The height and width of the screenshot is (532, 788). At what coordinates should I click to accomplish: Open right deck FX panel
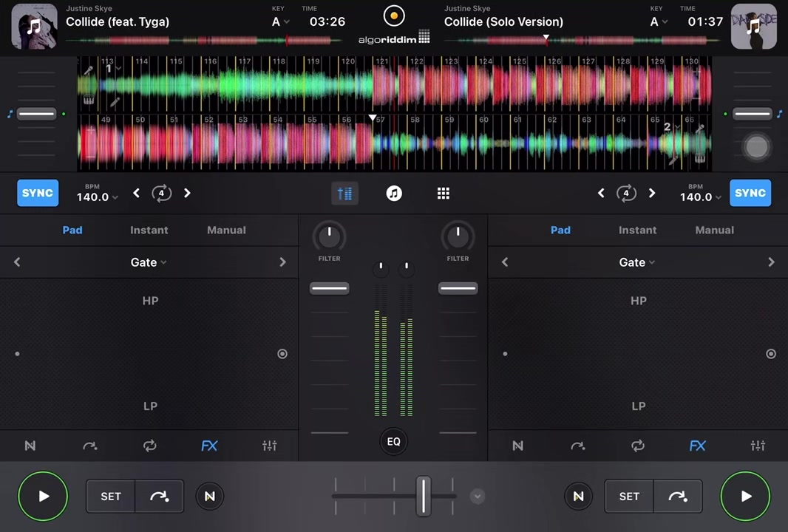point(698,446)
